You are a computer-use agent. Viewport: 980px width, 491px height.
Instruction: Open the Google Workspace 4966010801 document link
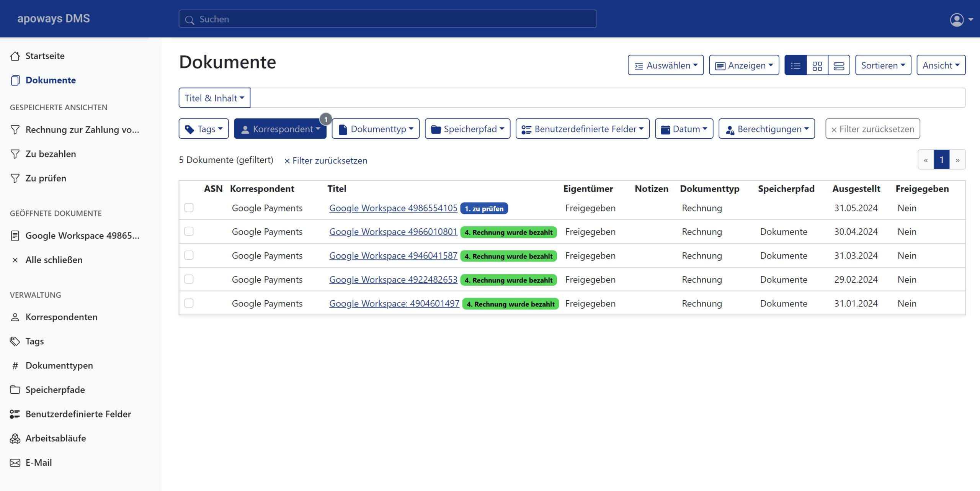393,232
